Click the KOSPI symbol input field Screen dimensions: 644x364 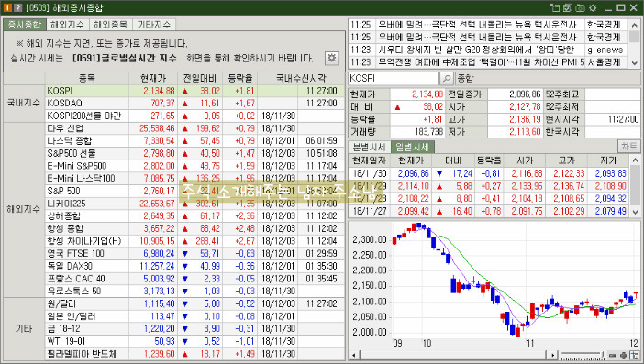pyautogui.click(x=393, y=78)
